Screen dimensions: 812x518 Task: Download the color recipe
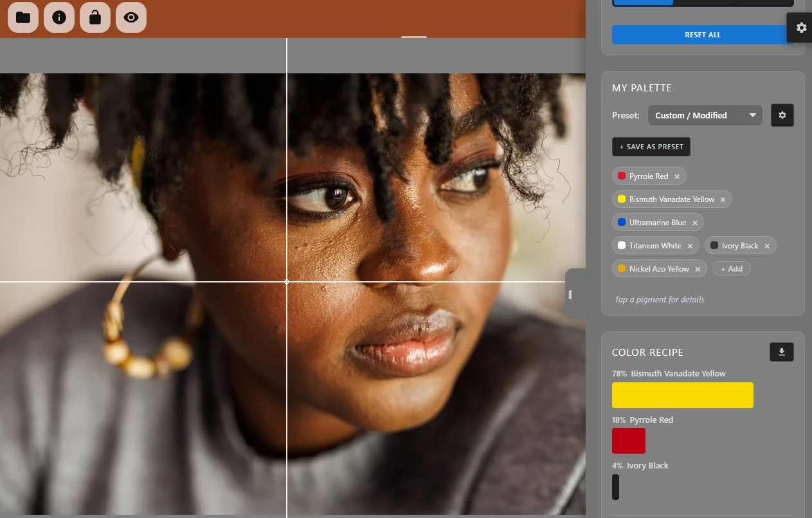click(781, 352)
